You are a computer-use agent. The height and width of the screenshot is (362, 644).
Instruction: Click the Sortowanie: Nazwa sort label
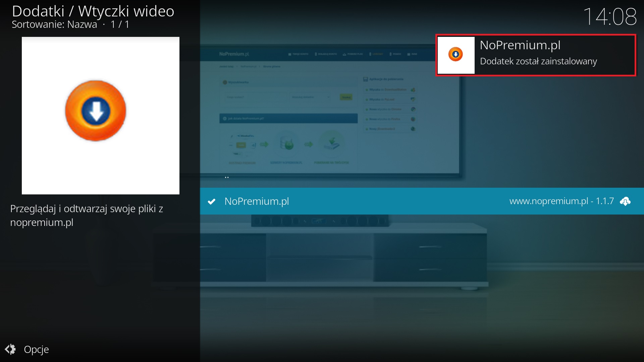click(54, 24)
